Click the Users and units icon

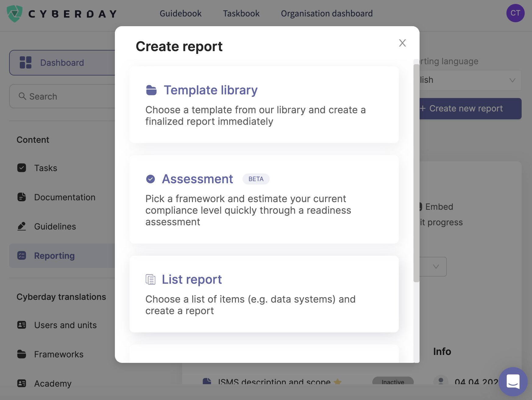21,325
